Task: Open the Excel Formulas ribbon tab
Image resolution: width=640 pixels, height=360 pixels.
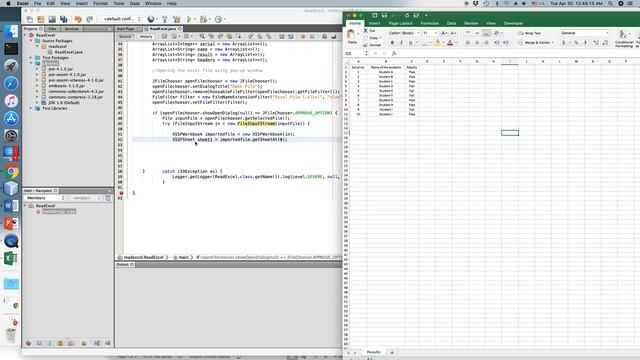Action: click(x=429, y=23)
